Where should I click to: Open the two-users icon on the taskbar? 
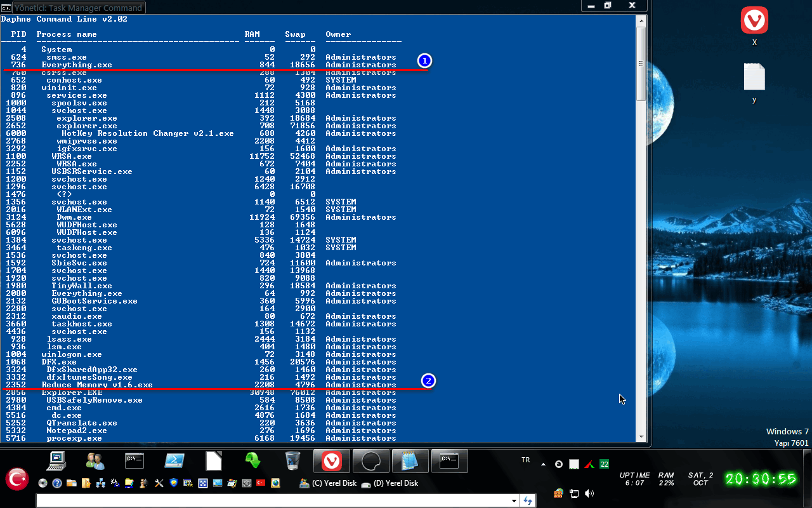[96, 460]
